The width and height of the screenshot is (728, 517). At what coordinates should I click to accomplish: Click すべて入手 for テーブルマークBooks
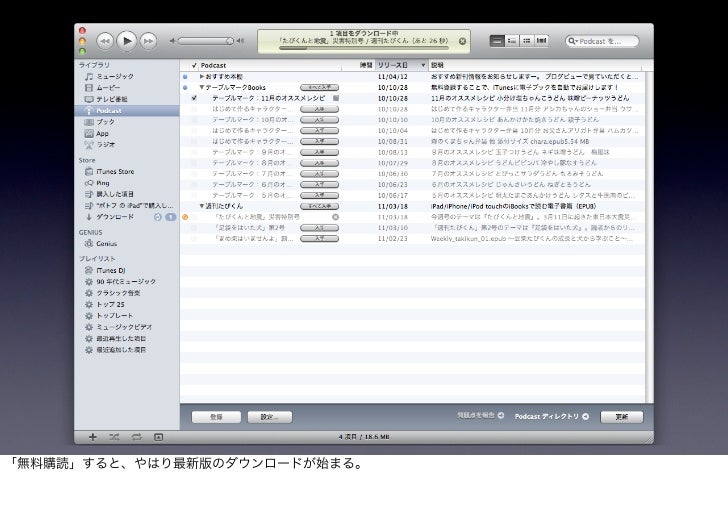coord(319,87)
